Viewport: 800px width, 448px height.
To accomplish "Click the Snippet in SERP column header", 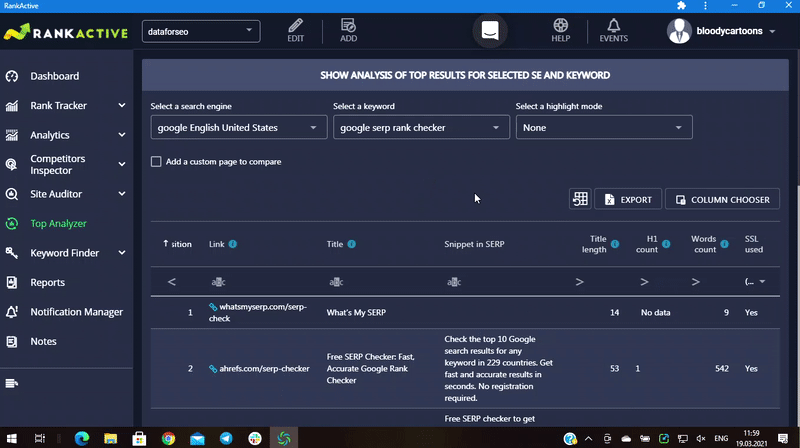I will [474, 244].
